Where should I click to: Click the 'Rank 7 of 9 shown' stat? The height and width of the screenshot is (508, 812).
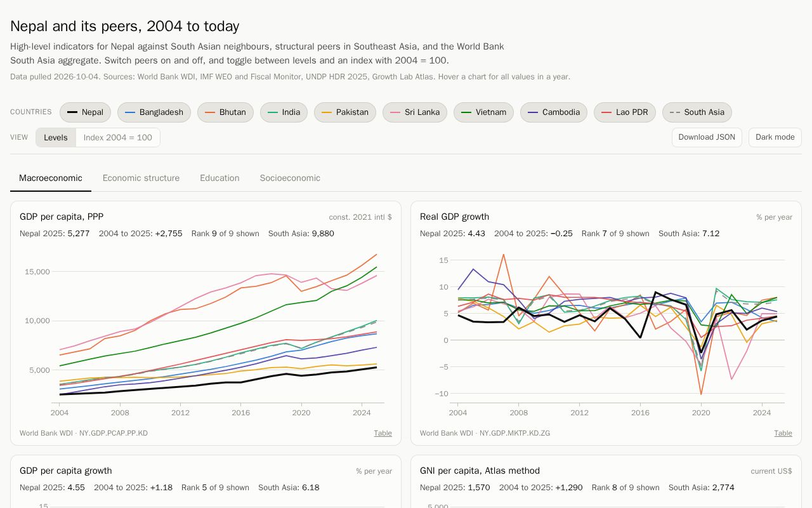(x=615, y=234)
